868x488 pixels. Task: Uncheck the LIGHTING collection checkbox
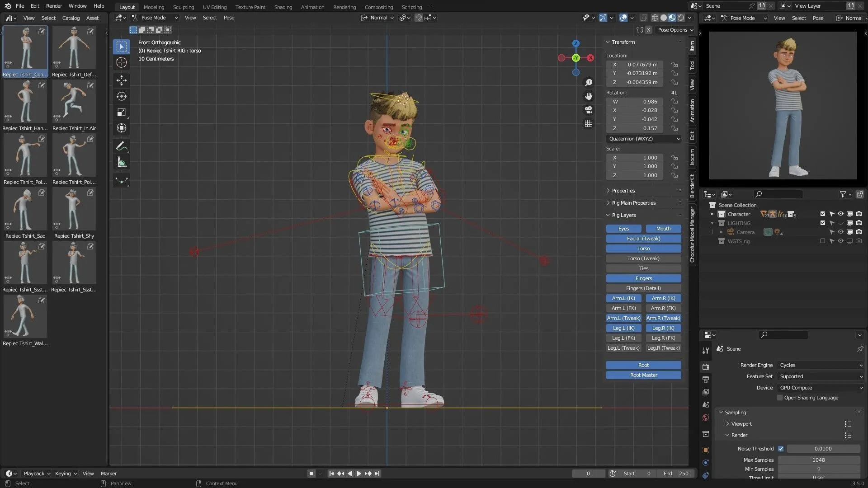pos(823,223)
